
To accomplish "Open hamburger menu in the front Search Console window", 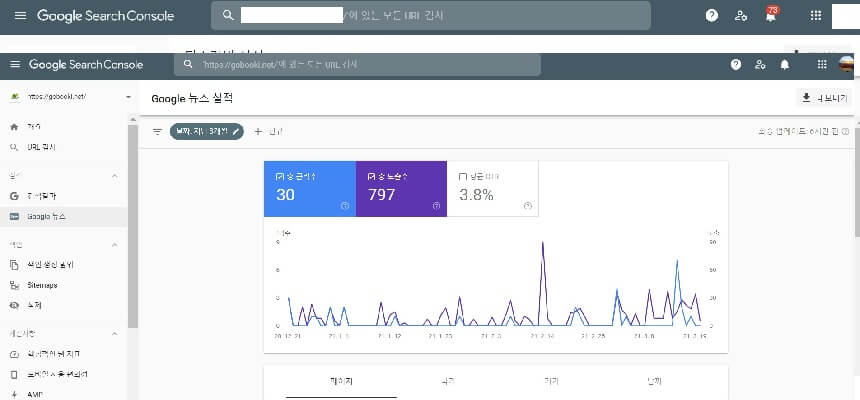I will (x=15, y=64).
